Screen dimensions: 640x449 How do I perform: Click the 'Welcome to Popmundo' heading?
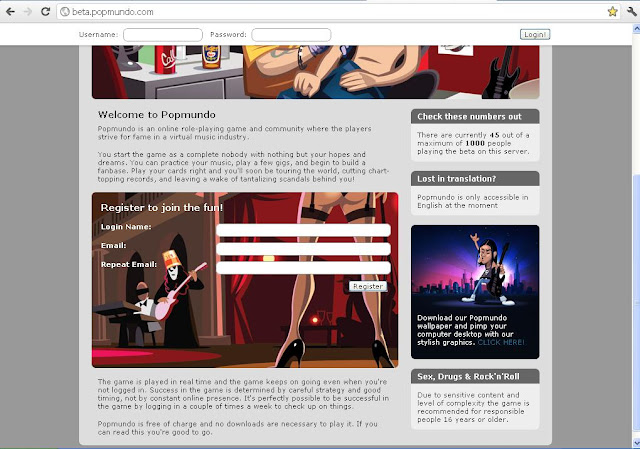157,115
